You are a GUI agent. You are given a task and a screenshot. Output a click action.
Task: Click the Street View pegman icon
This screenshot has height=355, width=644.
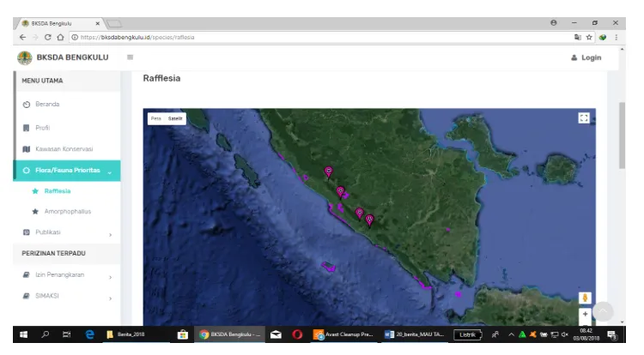(586, 298)
